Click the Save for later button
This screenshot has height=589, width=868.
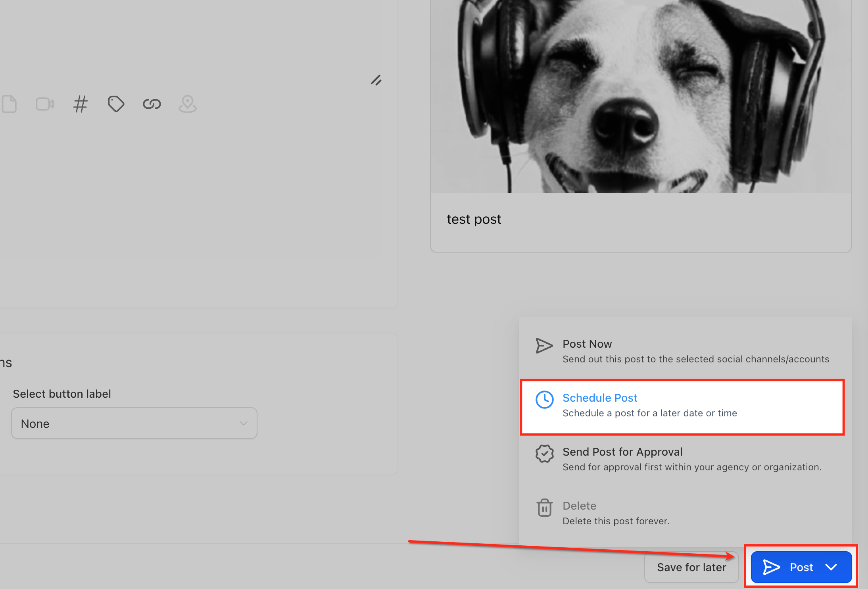tap(691, 567)
